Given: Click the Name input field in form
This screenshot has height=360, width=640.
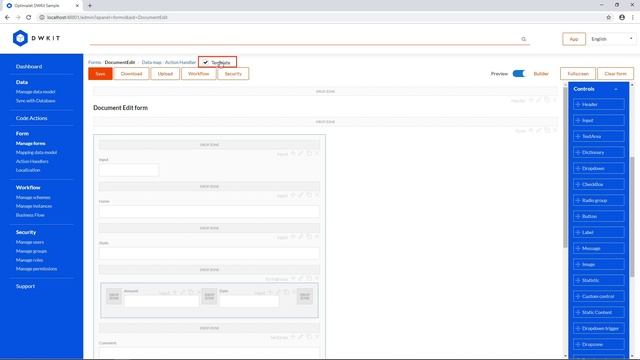Looking at the screenshot, I should tap(209, 211).
